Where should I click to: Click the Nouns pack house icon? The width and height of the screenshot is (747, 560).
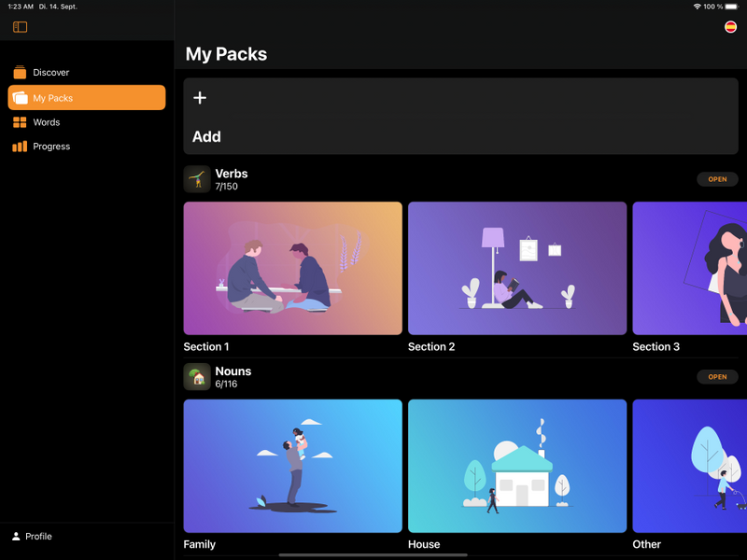click(197, 377)
